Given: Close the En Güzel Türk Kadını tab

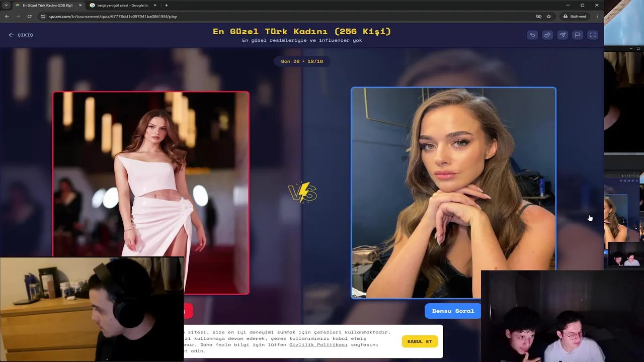Looking at the screenshot, I should point(80,5).
